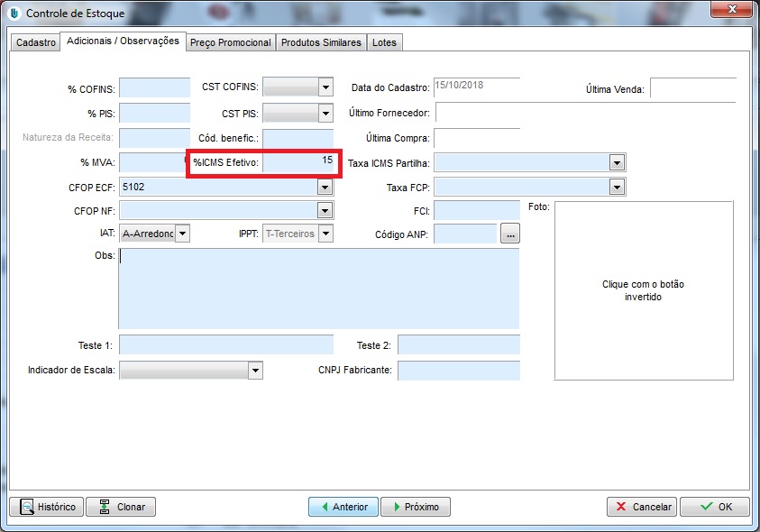This screenshot has width=760, height=532.
Task: Click the Clonar button
Action: pyautogui.click(x=121, y=507)
